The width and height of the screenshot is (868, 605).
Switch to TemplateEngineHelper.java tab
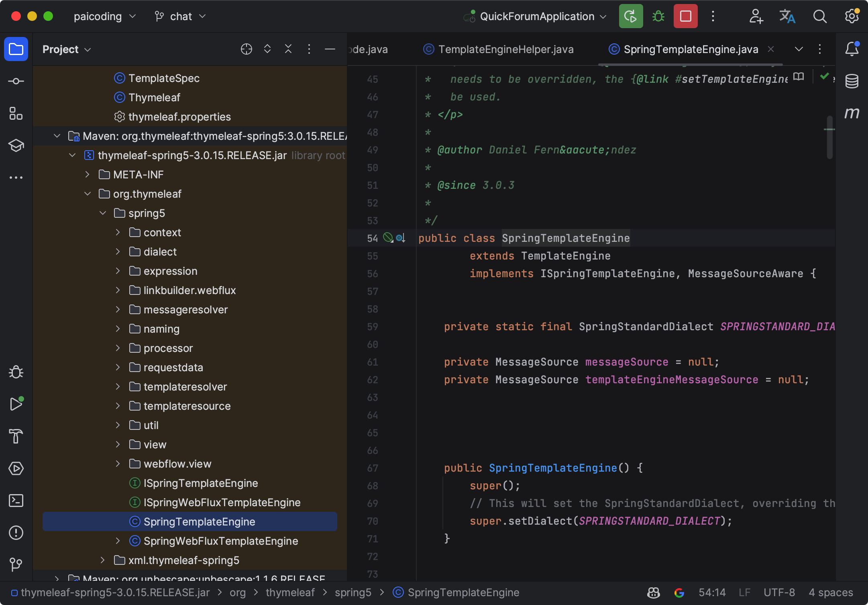click(498, 49)
